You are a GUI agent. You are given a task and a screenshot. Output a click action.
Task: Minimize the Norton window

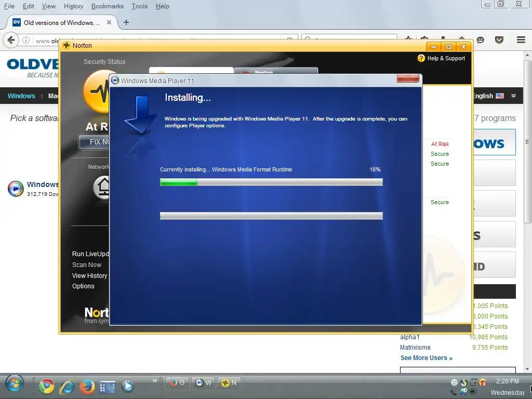coord(434,46)
